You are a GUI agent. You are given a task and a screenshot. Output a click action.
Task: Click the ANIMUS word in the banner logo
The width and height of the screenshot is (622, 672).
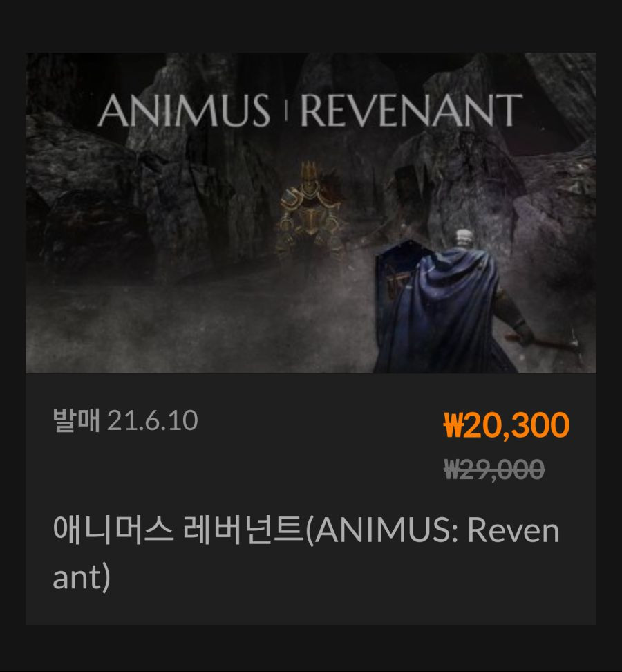pos(184,111)
